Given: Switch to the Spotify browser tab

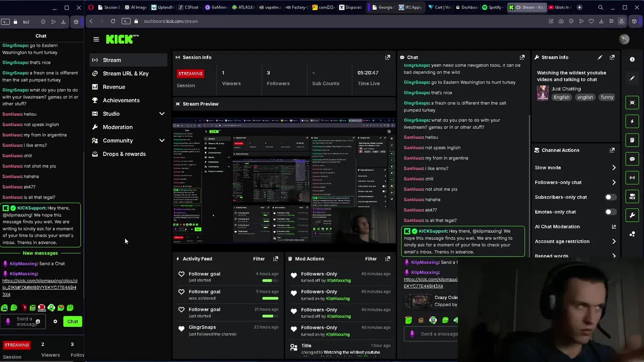Looking at the screenshot, I should coord(492,8).
